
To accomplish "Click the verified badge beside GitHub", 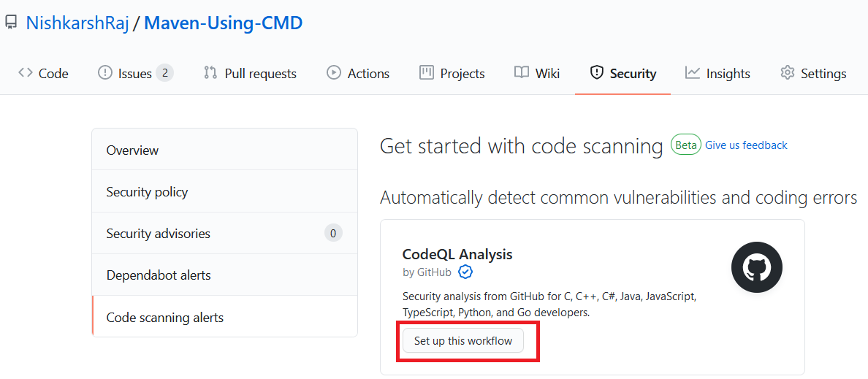I will [465, 272].
